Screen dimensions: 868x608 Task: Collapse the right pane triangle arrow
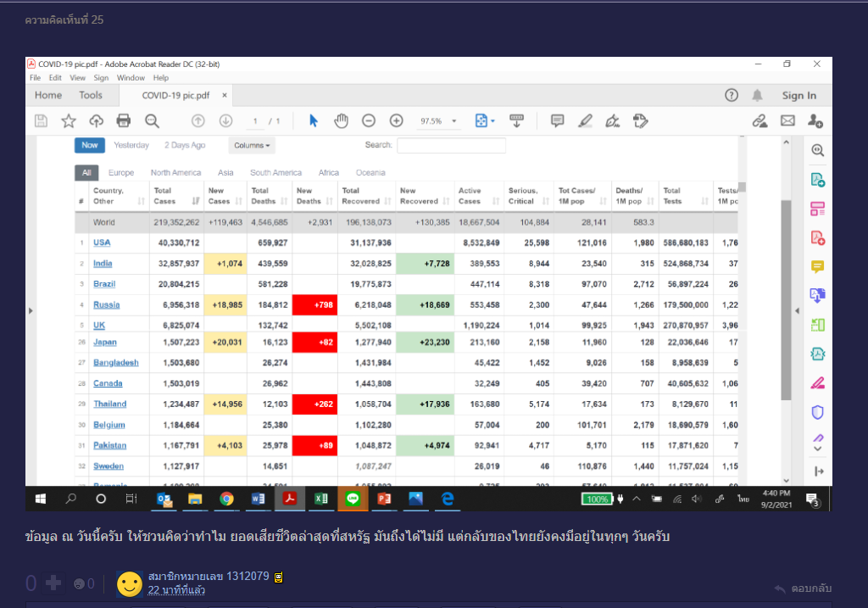(x=797, y=310)
